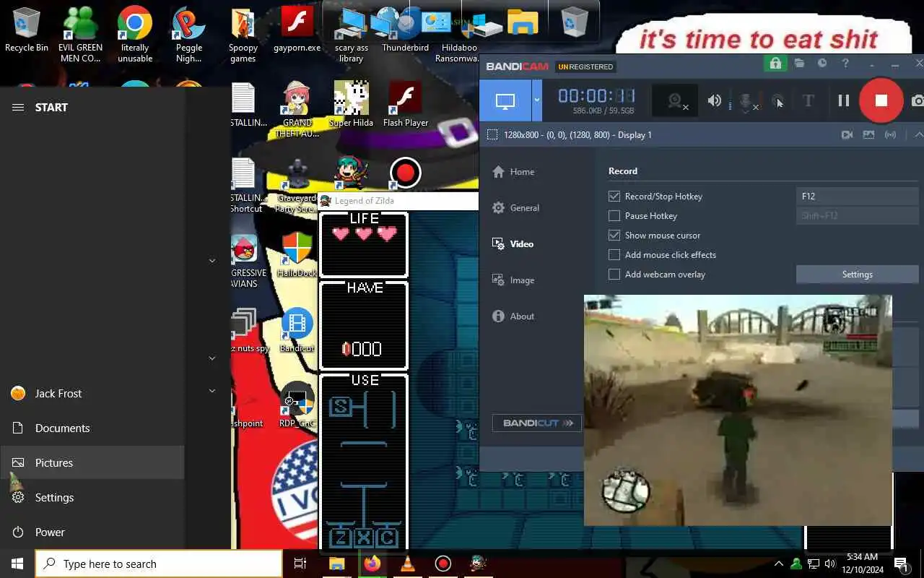
Task: Click the image gallery icon in status row
Action: click(x=868, y=134)
